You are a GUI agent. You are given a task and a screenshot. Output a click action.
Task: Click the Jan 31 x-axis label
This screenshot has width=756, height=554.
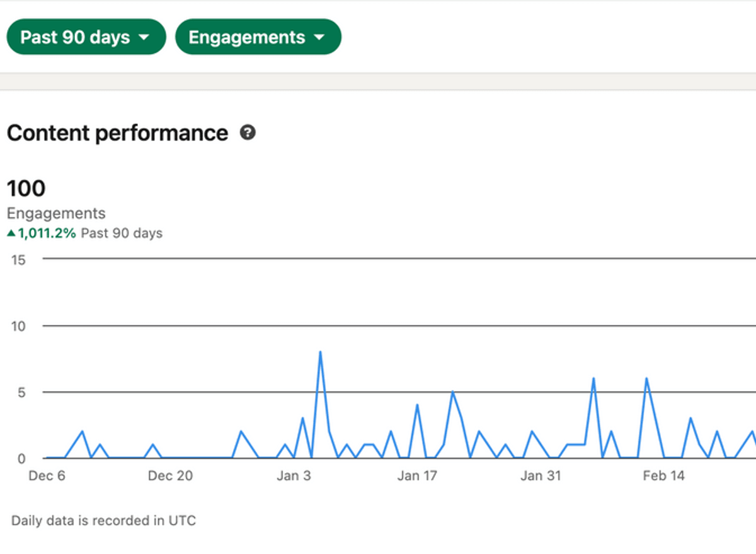(x=541, y=476)
